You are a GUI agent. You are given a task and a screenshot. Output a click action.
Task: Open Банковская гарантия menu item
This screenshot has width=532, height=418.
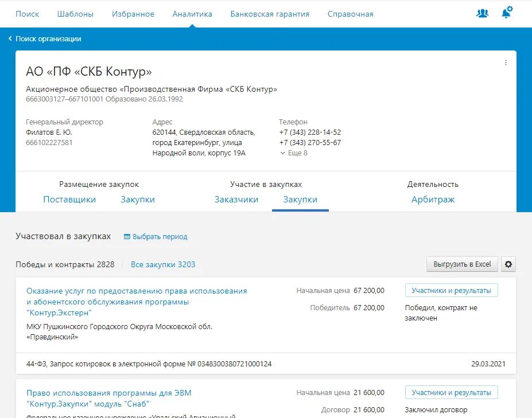pyautogui.click(x=270, y=14)
